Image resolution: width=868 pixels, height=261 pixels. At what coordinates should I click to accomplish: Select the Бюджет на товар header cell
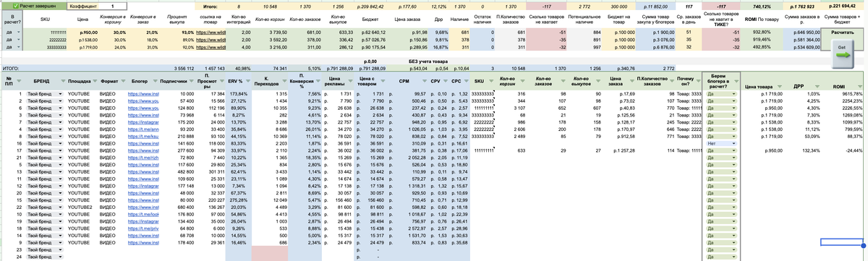click(619, 19)
